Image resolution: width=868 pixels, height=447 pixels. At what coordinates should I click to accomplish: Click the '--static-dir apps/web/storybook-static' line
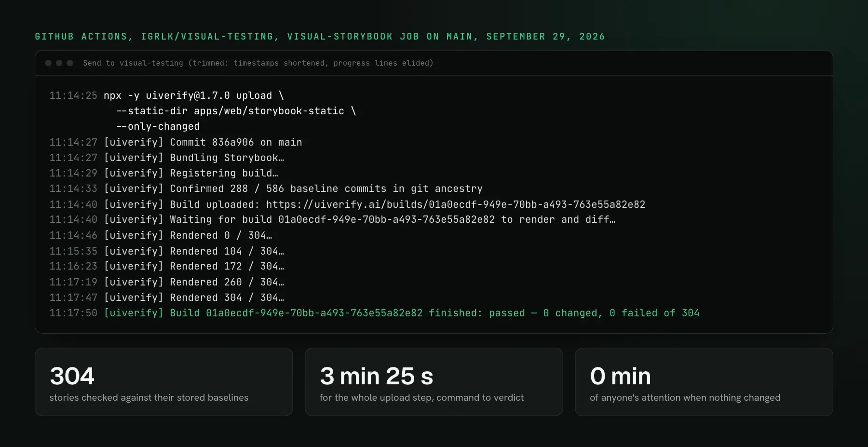(x=236, y=111)
